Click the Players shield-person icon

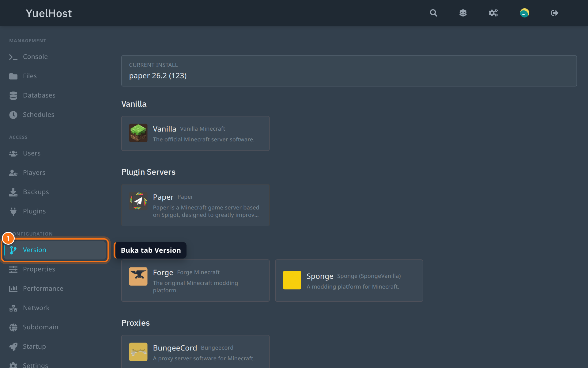(x=13, y=173)
